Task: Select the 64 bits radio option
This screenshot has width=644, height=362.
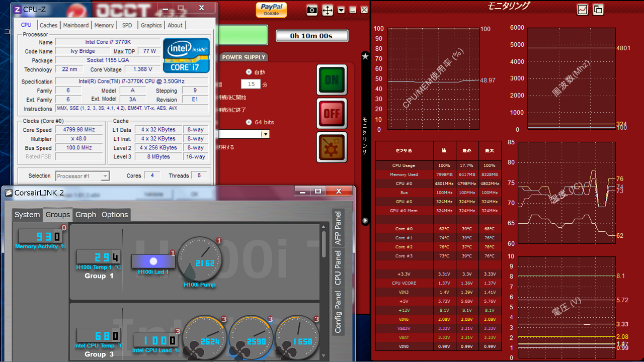Action: pos(249,122)
